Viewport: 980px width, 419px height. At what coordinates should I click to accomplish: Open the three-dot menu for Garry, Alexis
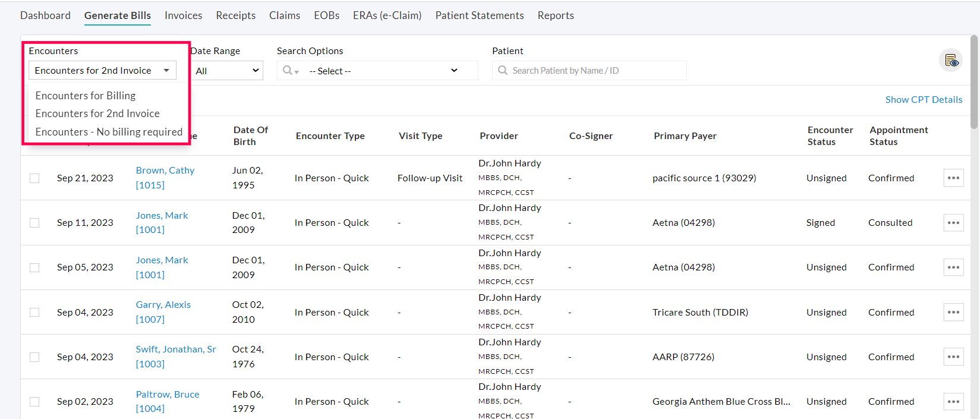click(x=953, y=312)
